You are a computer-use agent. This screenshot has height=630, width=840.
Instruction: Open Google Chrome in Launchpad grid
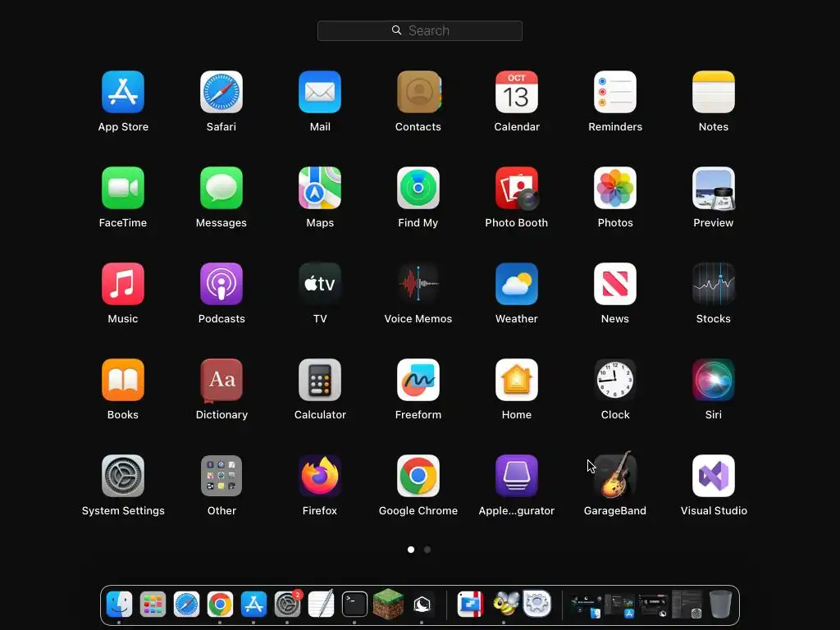418,476
